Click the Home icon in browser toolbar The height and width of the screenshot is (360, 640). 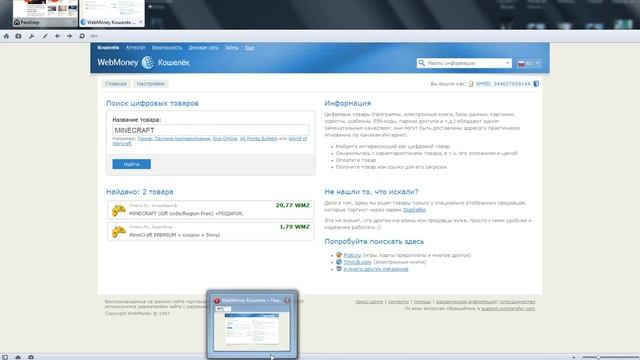[6, 36]
